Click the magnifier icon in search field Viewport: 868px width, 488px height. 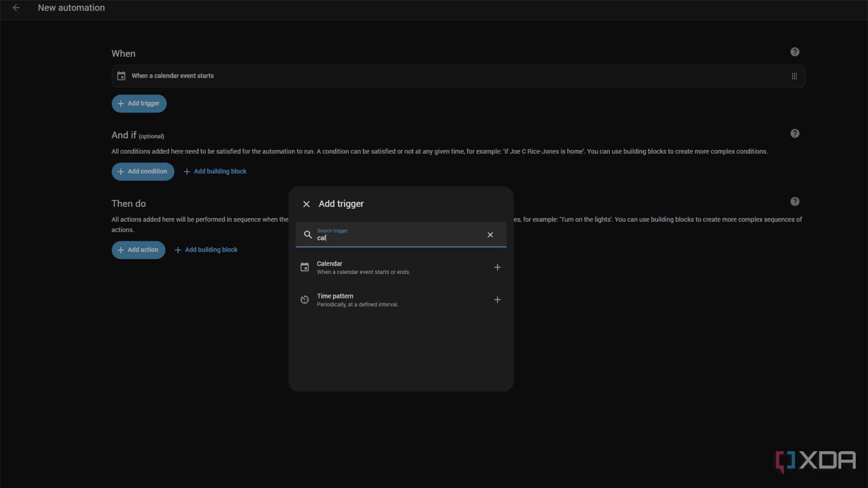pos(307,235)
